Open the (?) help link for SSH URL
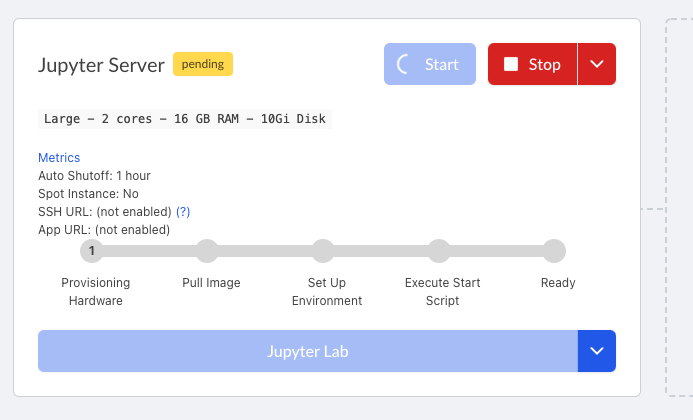The width and height of the screenshot is (693, 420). (183, 212)
